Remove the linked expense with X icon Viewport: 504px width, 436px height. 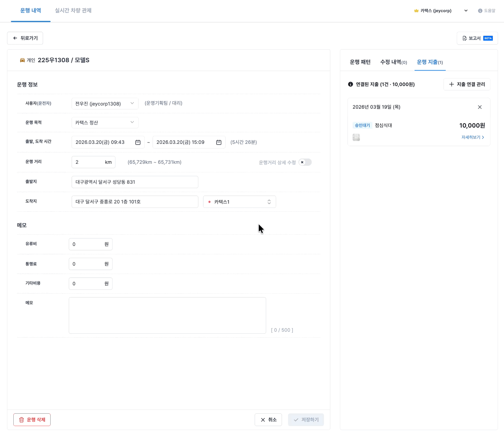coord(480,107)
